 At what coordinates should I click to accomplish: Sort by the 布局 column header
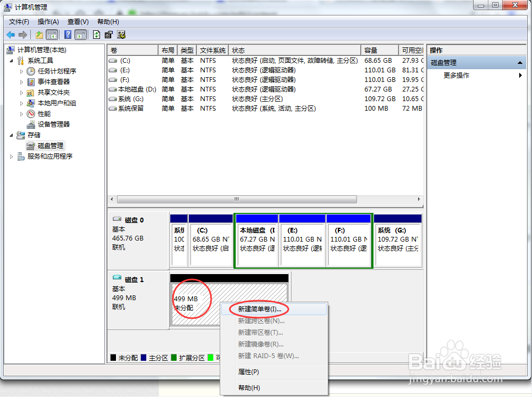tap(168, 50)
